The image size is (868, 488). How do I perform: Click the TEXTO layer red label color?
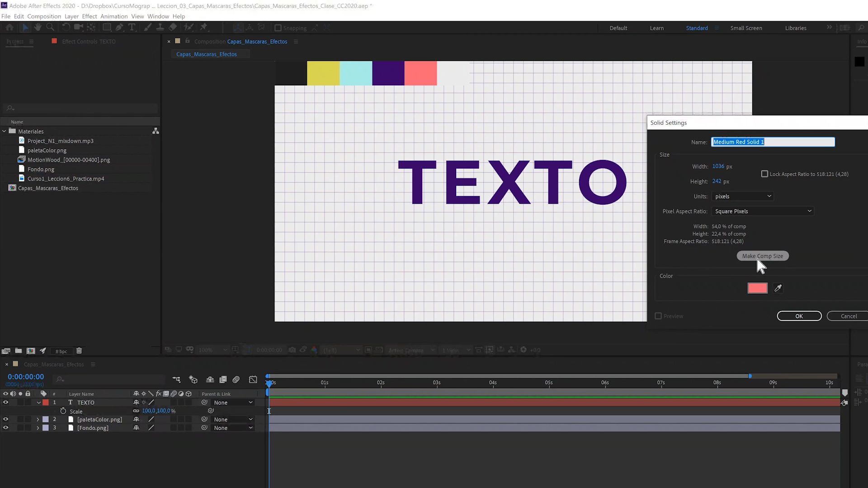tap(46, 403)
